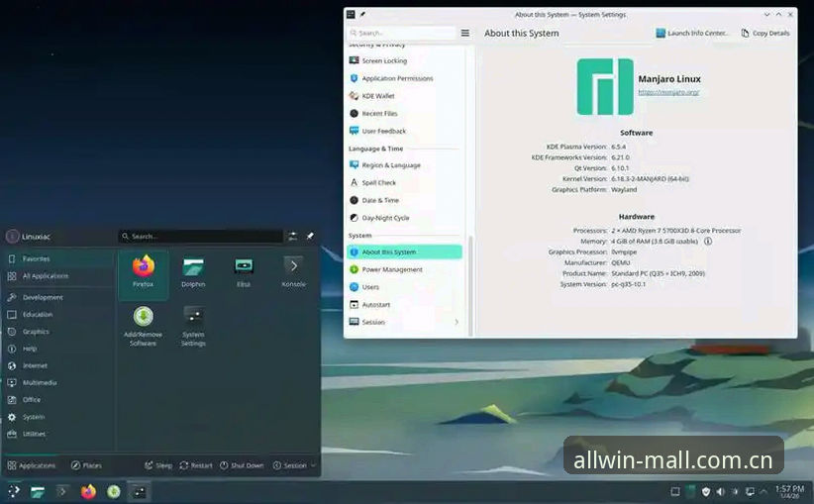Open the clock showing 1:57 PM
Screen dimensions: 814x504
pyautogui.click(x=789, y=491)
